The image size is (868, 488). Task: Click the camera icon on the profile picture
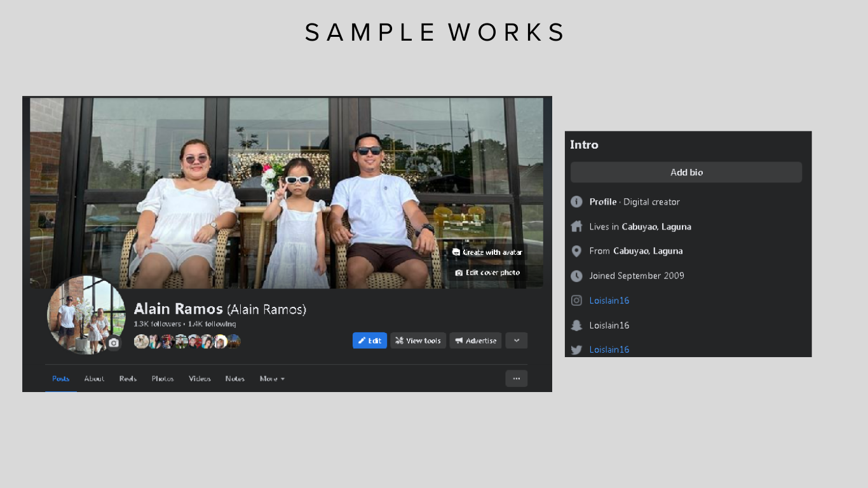click(x=113, y=343)
